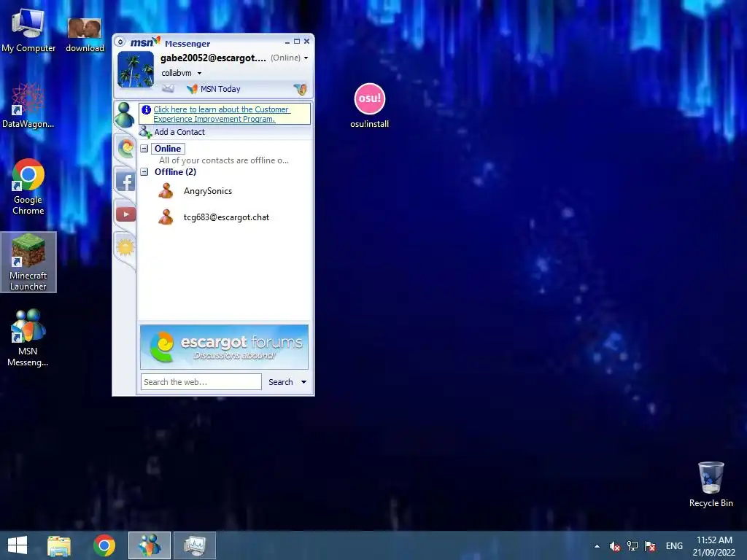Launch Google Chrome from the desktop
Image resolution: width=747 pixels, height=560 pixels.
tap(28, 186)
